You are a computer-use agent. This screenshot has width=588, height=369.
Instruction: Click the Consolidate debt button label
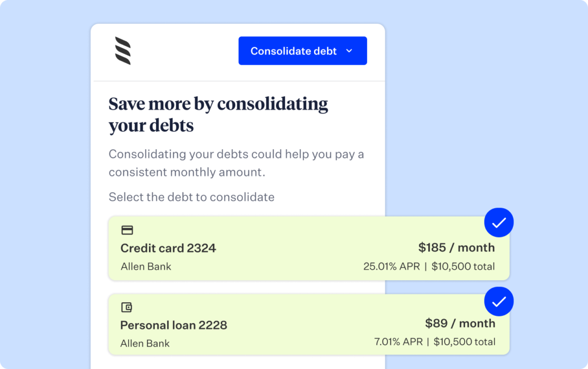(293, 51)
